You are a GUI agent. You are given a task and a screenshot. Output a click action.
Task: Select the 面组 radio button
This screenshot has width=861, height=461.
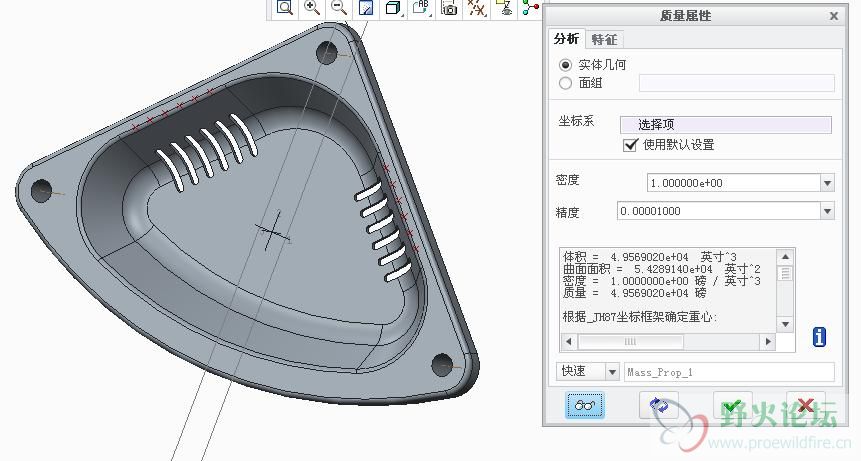[565, 83]
